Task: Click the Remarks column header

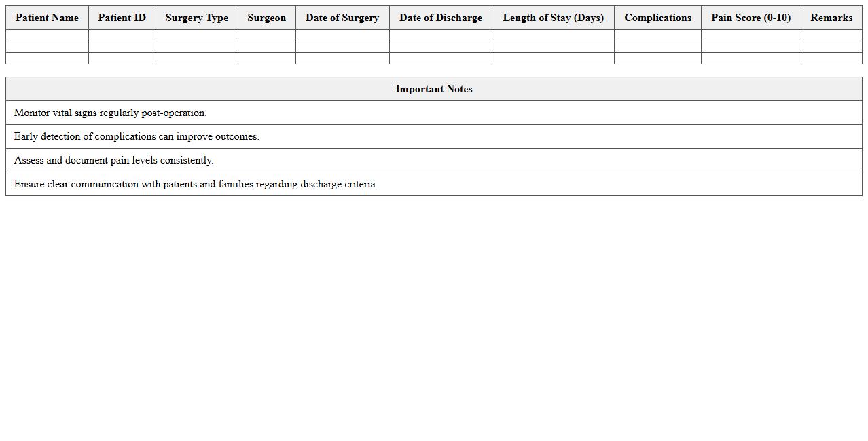Action: click(831, 18)
